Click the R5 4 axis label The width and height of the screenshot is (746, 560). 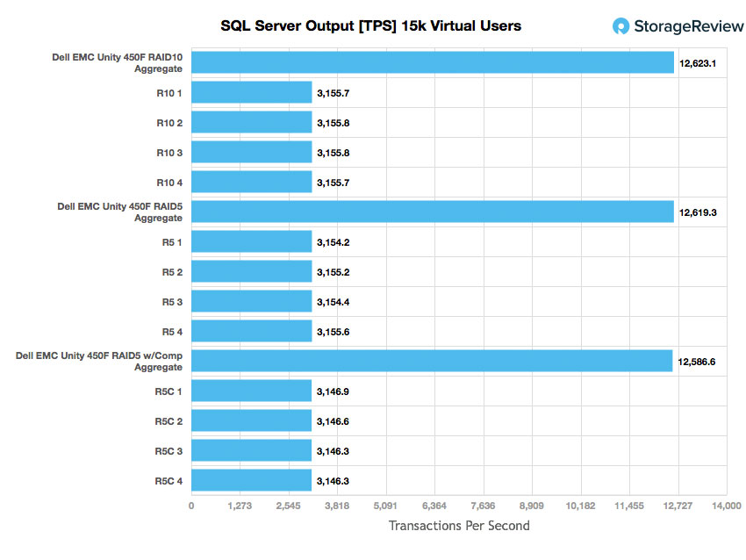click(172, 332)
